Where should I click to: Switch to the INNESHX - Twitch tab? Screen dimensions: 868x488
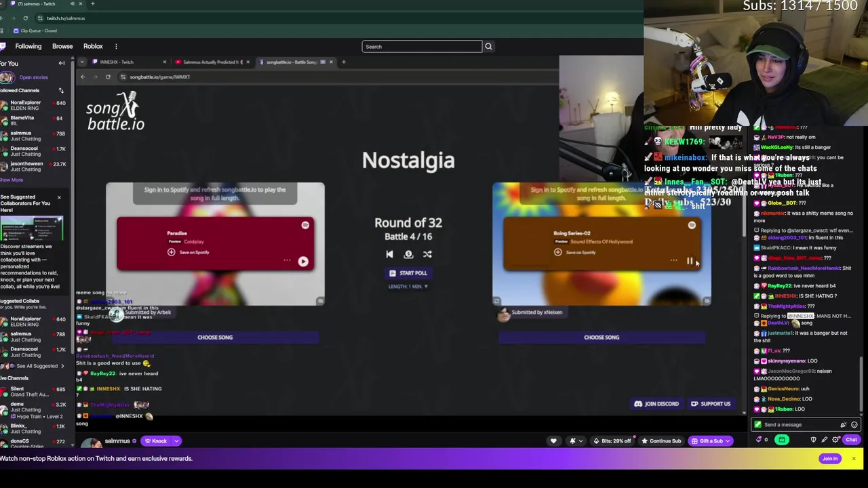pyautogui.click(x=125, y=62)
